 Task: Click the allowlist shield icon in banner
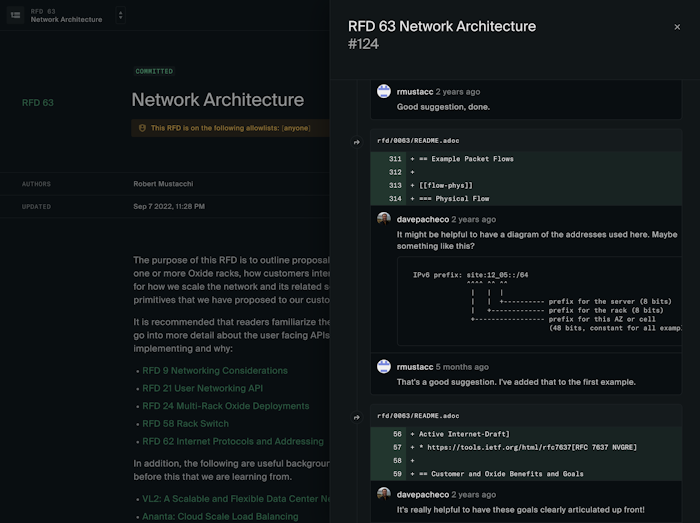(142, 128)
